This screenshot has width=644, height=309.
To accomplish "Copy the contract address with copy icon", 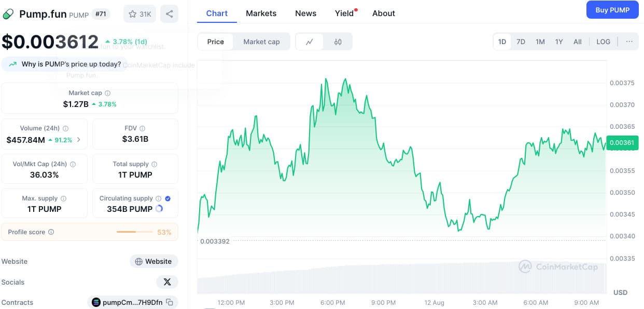I will click(169, 302).
